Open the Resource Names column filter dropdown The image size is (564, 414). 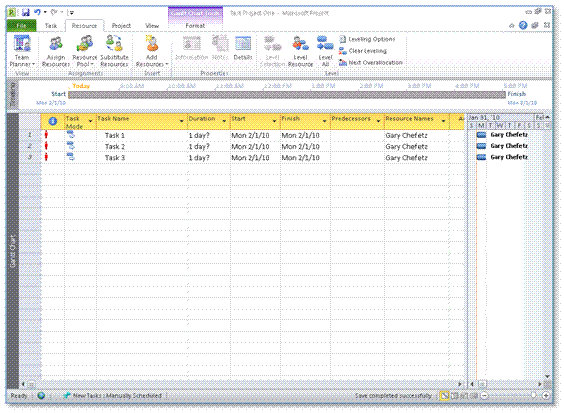coord(444,121)
